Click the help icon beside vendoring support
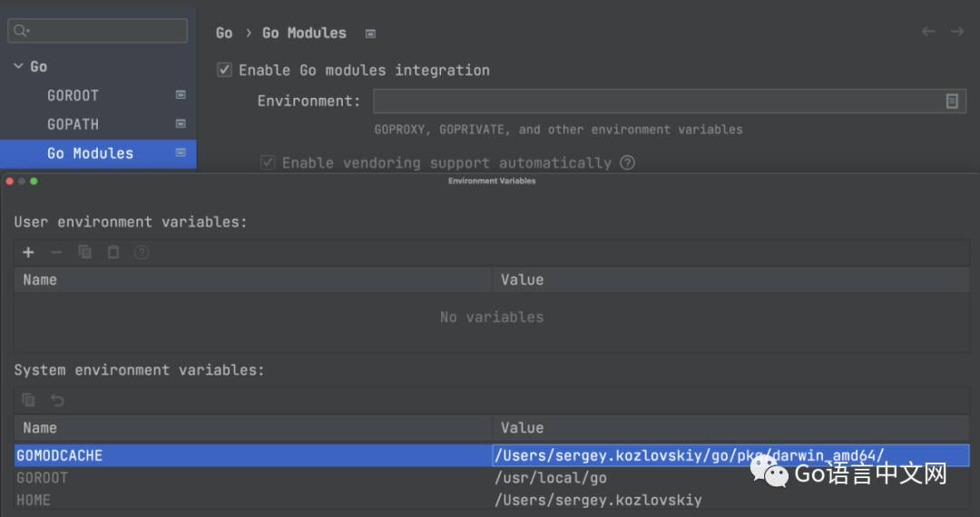This screenshot has width=980, height=517. [x=627, y=162]
